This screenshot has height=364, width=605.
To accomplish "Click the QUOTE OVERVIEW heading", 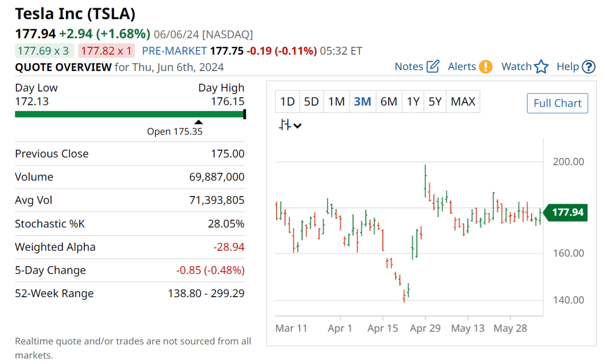I will click(63, 67).
